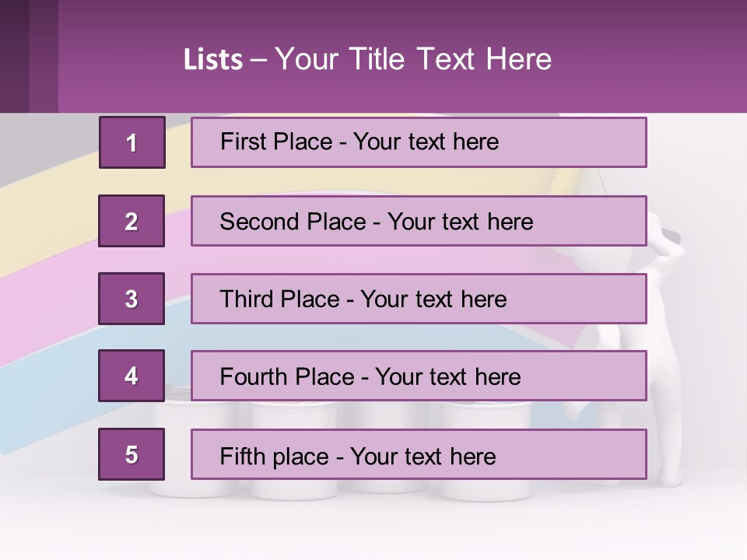Select the number 5 box
This screenshot has width=747, height=560.
coord(132,454)
